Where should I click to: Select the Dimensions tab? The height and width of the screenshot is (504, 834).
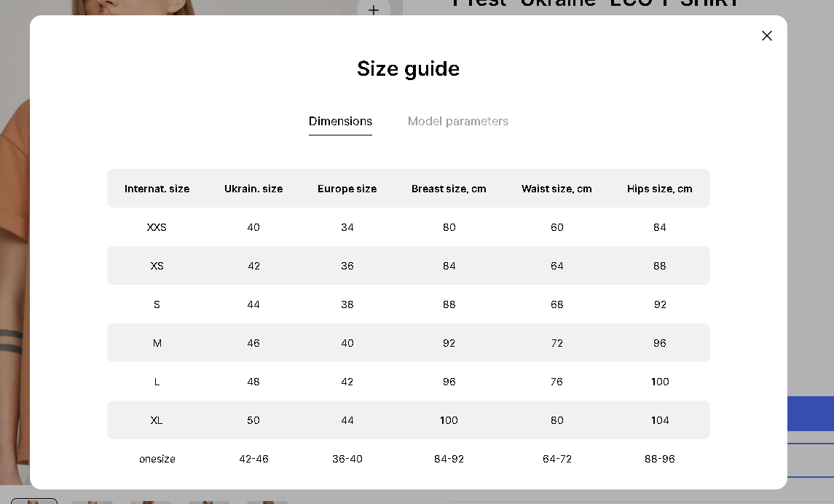pyautogui.click(x=340, y=121)
